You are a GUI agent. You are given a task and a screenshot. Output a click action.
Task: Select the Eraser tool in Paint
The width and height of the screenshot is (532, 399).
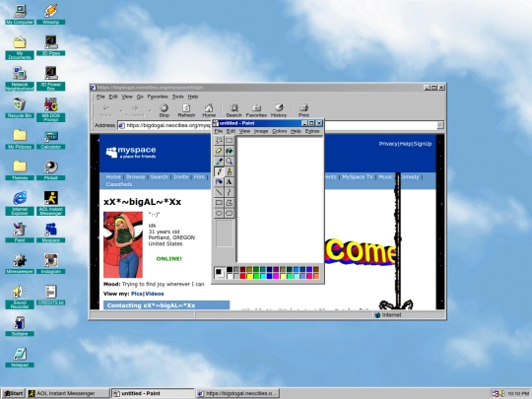point(219,151)
